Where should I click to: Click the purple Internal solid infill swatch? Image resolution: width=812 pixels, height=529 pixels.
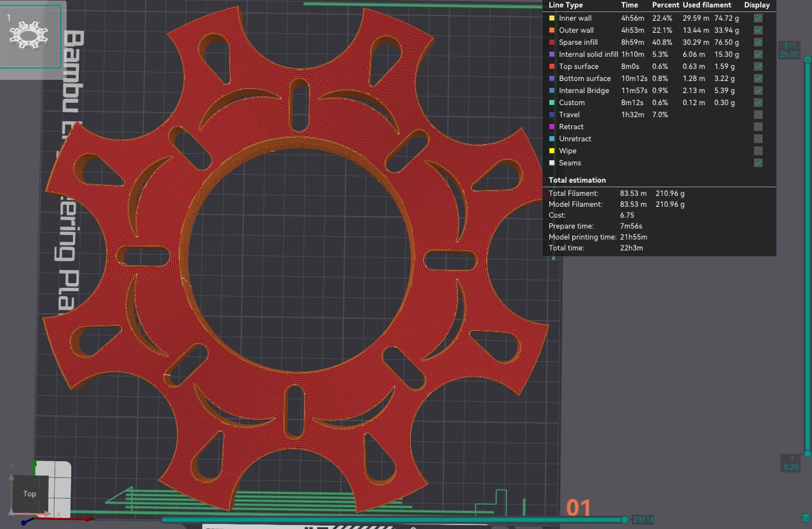(x=552, y=55)
